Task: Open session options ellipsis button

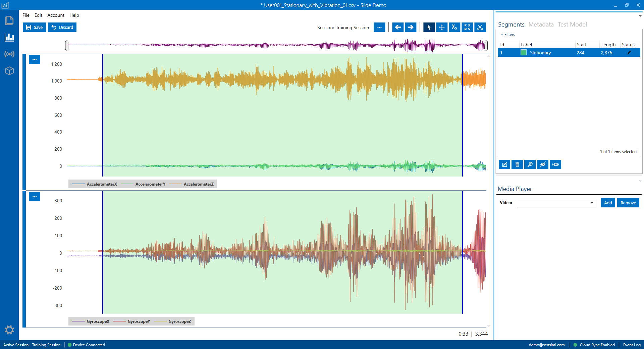Action: click(379, 28)
